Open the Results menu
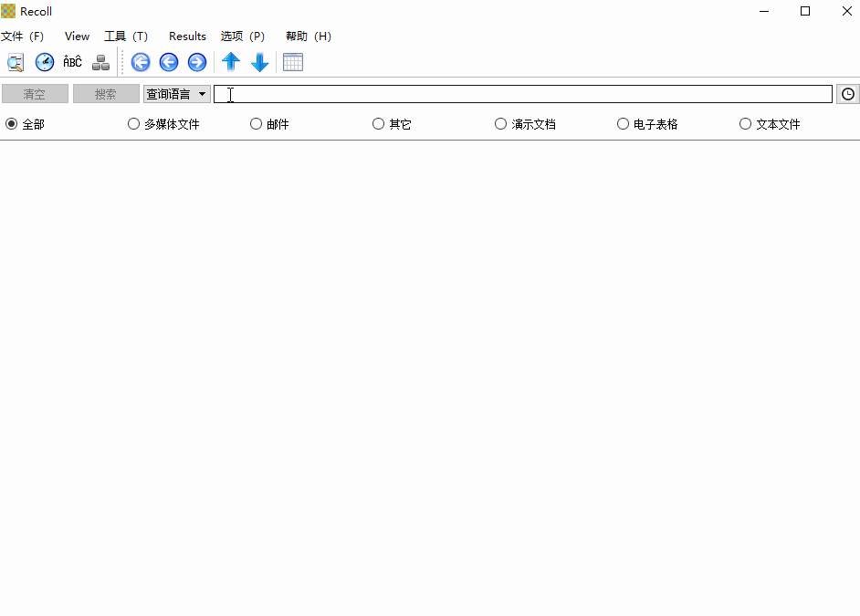 tap(187, 37)
